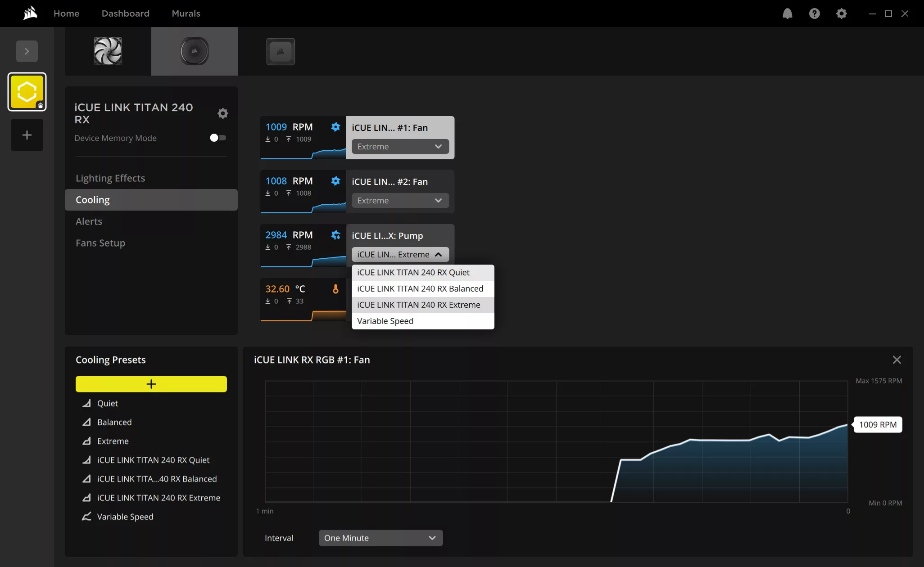Click curve icon beside Extreme preset
The width and height of the screenshot is (924, 567).
pos(86,441)
